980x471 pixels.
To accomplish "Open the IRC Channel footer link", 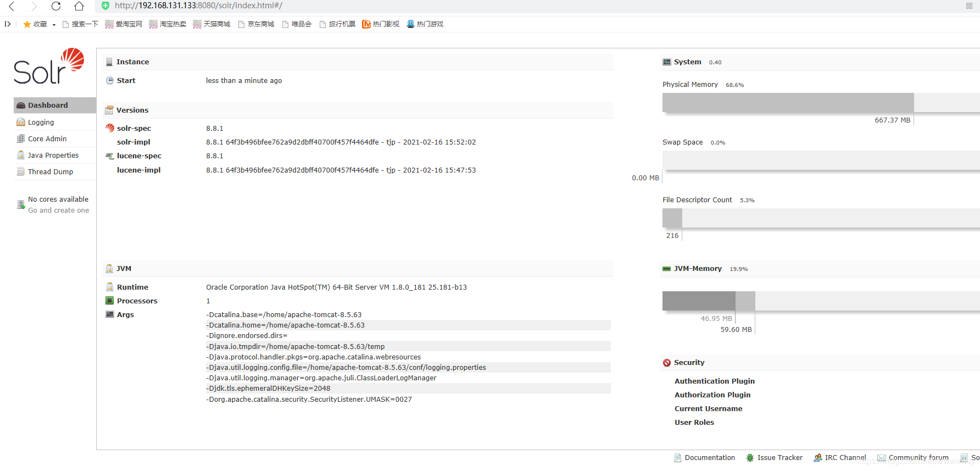I will [840, 457].
